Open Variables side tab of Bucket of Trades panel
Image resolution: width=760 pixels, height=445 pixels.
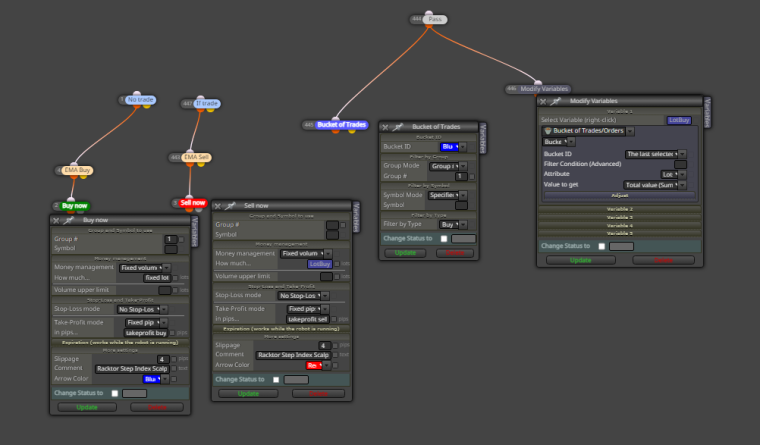pos(482,138)
